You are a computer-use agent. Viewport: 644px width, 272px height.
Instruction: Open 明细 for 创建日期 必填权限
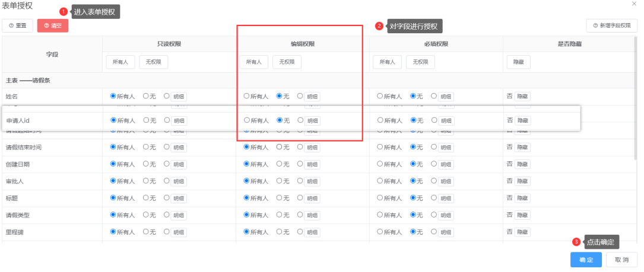pos(446,165)
